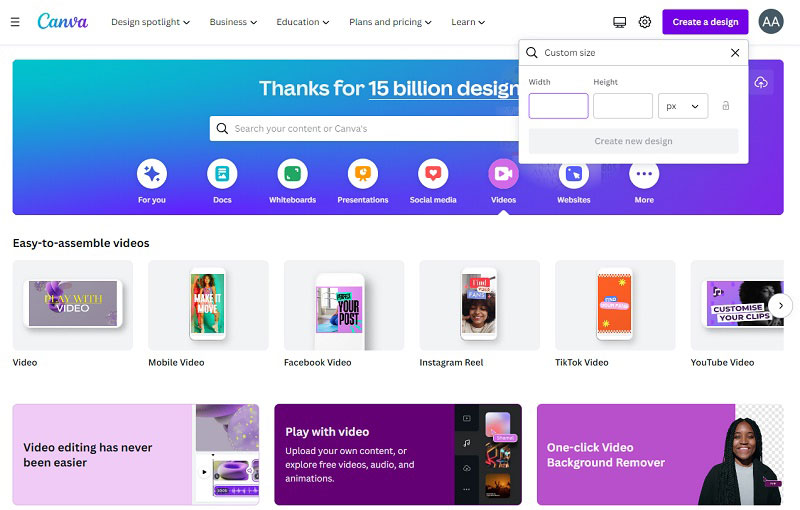The image size is (800, 510).
Task: Select the Presentations icon
Action: 363,174
